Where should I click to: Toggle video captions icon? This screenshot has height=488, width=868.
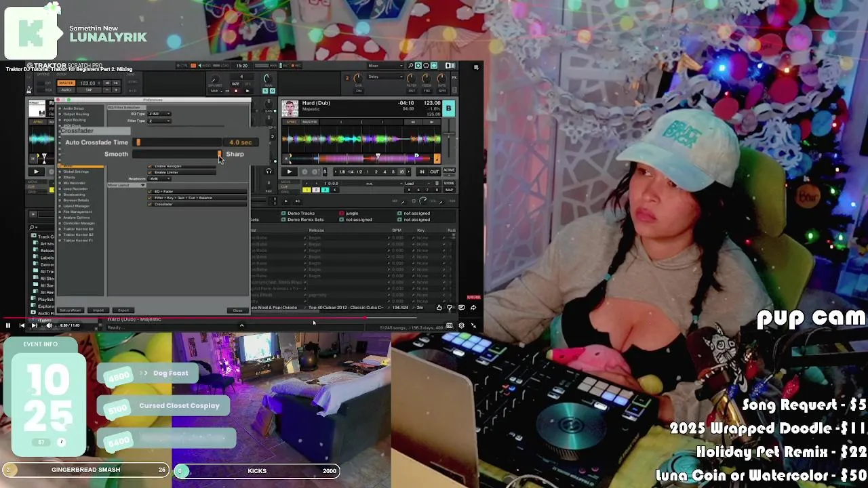click(x=449, y=325)
